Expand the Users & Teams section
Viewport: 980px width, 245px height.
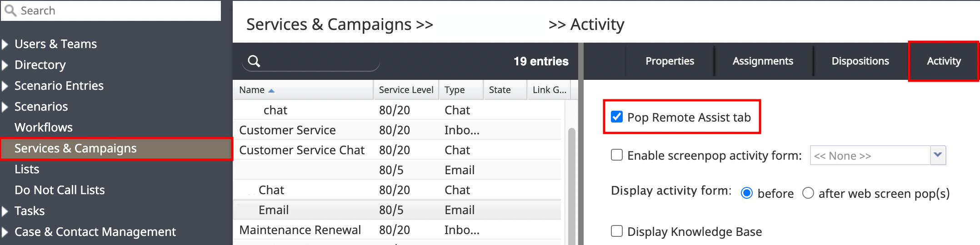(x=5, y=44)
